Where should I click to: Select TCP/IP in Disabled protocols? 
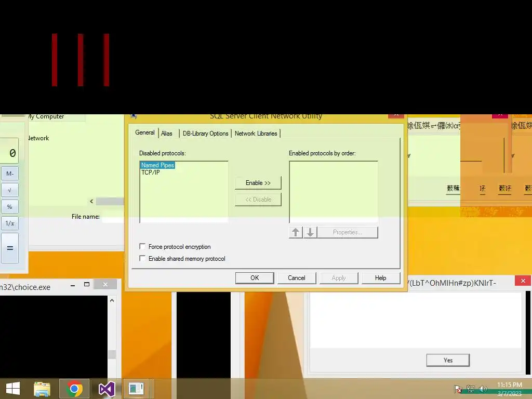150,172
